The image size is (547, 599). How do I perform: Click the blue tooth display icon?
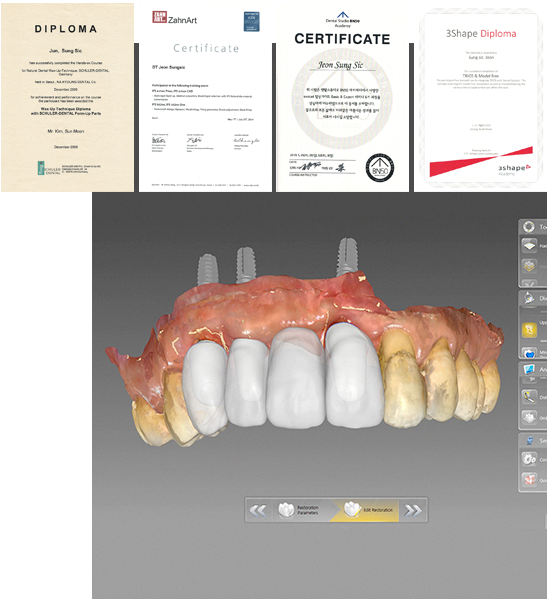tap(529, 353)
